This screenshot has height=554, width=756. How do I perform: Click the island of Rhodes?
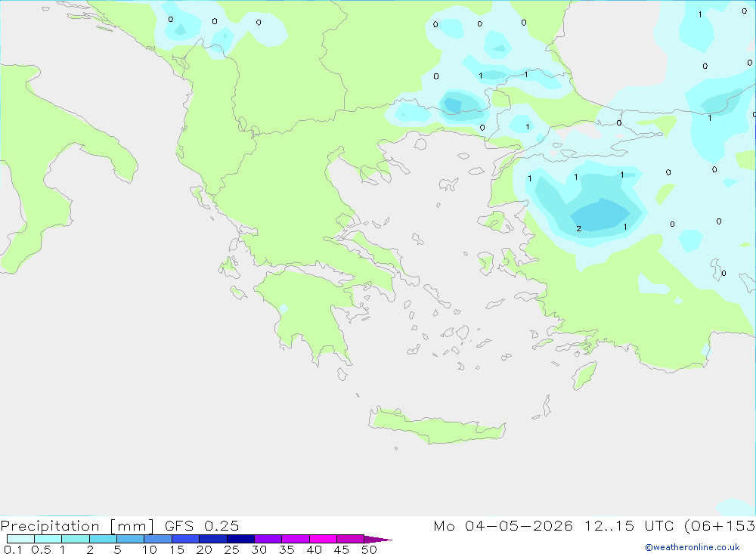coord(584,376)
